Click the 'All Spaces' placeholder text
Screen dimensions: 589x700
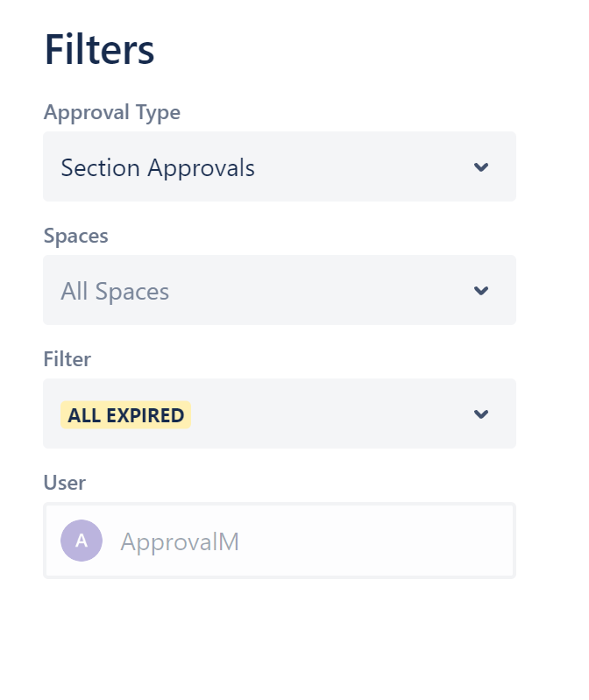[115, 292]
